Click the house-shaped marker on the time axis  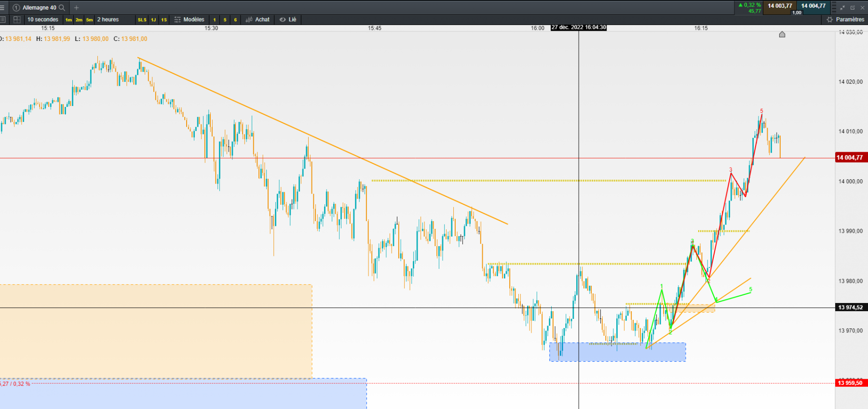[x=782, y=34]
